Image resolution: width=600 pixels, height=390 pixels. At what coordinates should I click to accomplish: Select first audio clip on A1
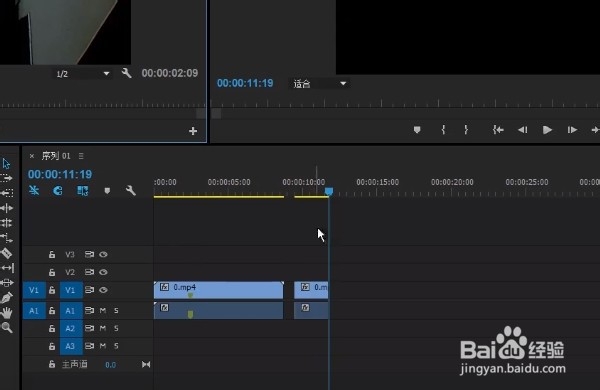tap(218, 310)
